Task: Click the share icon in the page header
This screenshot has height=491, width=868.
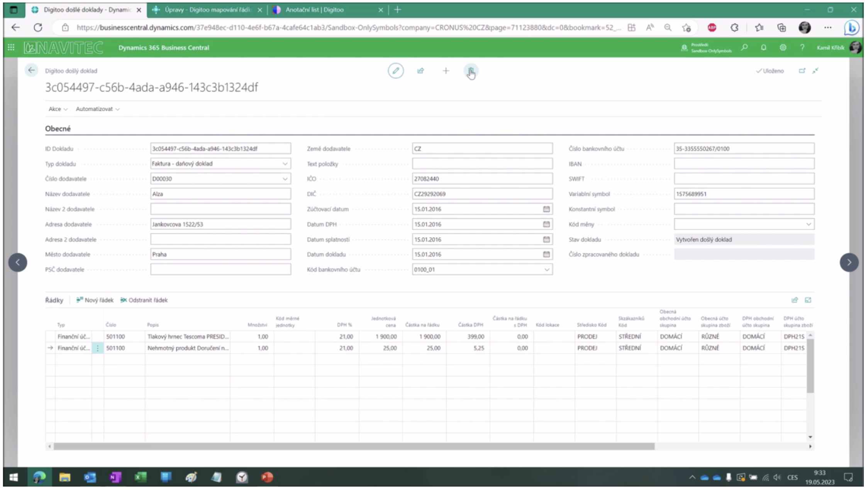Action: point(420,71)
